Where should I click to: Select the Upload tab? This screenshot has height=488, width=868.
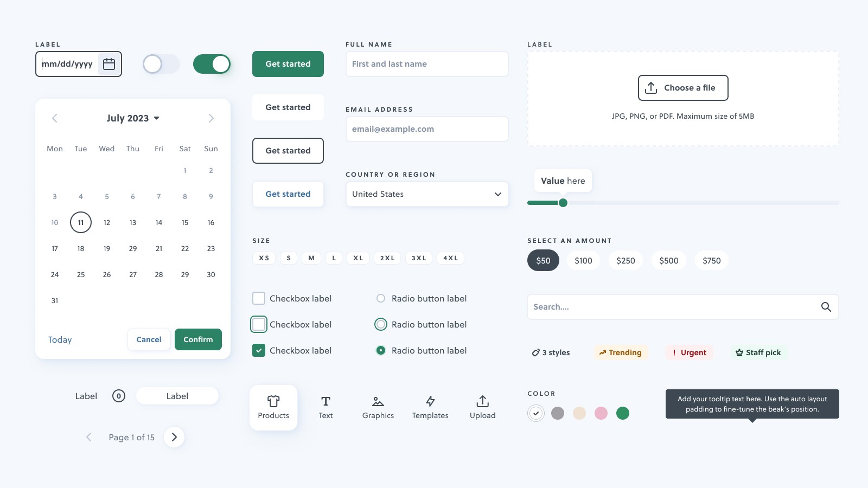pos(483,408)
